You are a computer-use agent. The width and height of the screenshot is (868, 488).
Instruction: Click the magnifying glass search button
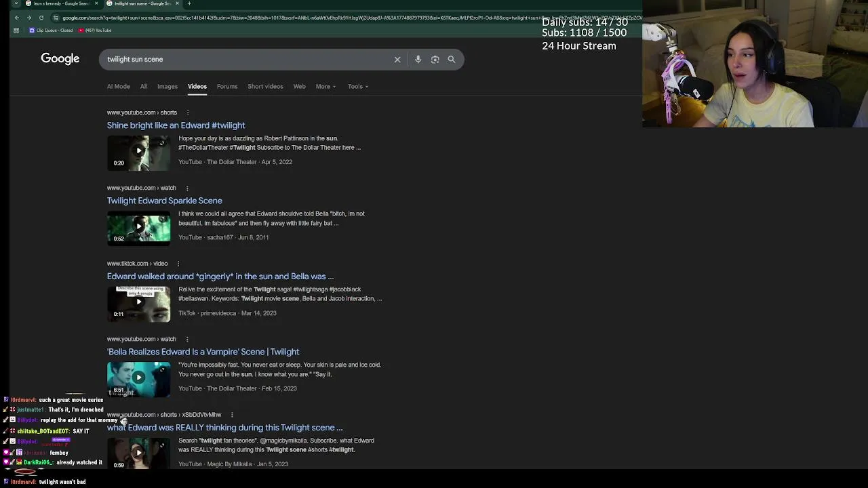click(452, 60)
